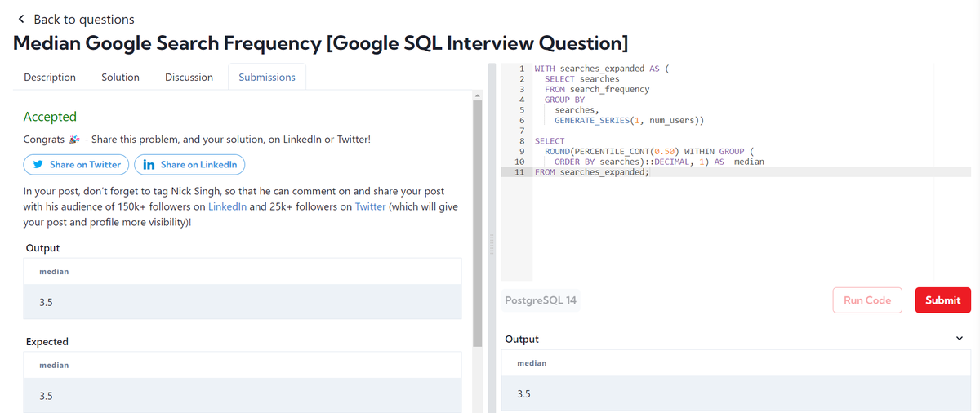Click the panel divider grip handle
The width and height of the screenshot is (980, 413).
click(492, 244)
